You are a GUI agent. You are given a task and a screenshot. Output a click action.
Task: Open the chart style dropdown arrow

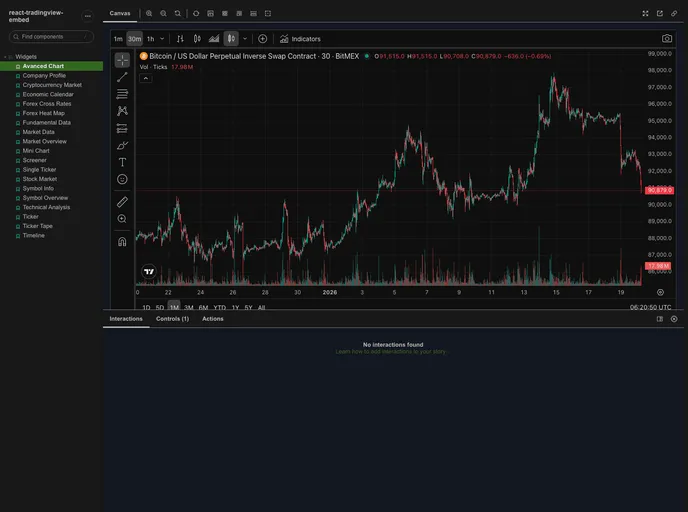click(x=245, y=39)
